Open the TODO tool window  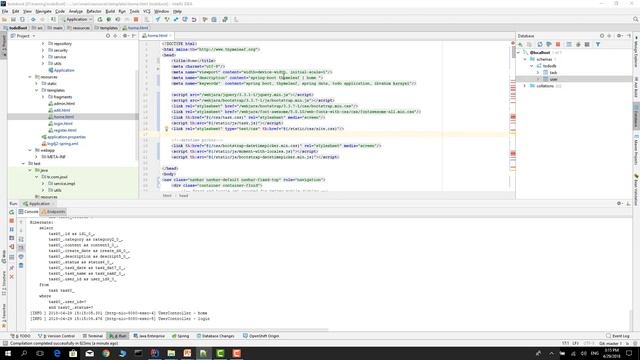[x=21, y=336]
